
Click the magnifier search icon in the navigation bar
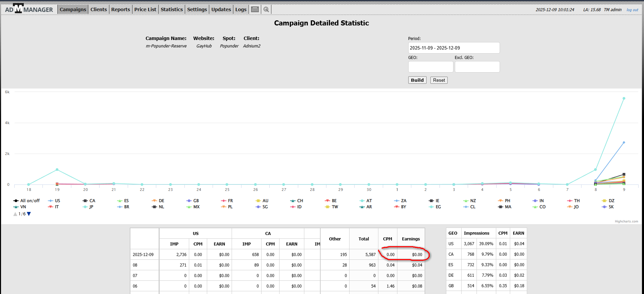click(266, 9)
